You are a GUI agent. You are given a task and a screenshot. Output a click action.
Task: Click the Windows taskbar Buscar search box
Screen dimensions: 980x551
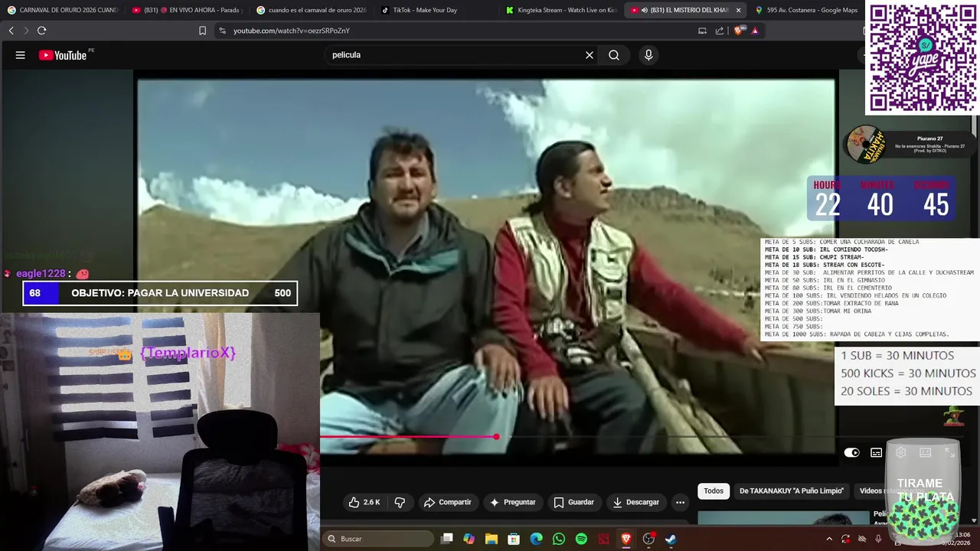[x=380, y=539]
